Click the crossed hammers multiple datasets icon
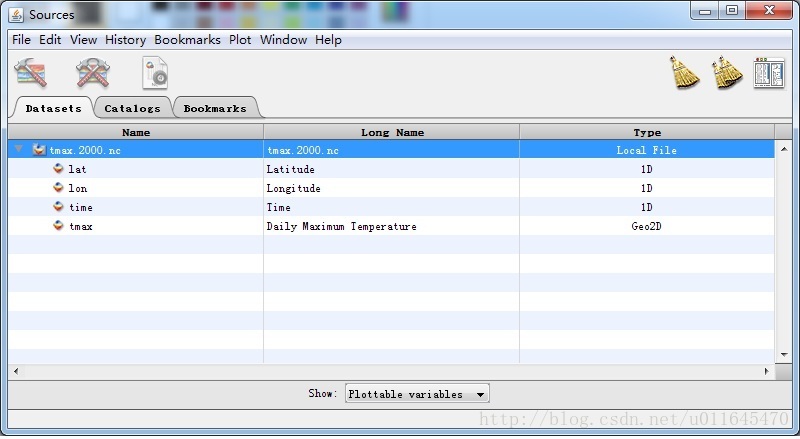This screenshot has height=439, width=800. (x=93, y=73)
